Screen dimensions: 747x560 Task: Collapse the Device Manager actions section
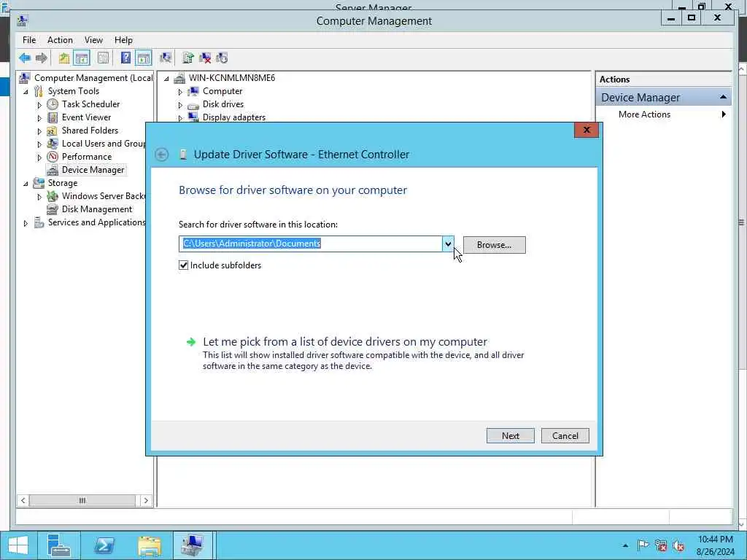tap(723, 97)
